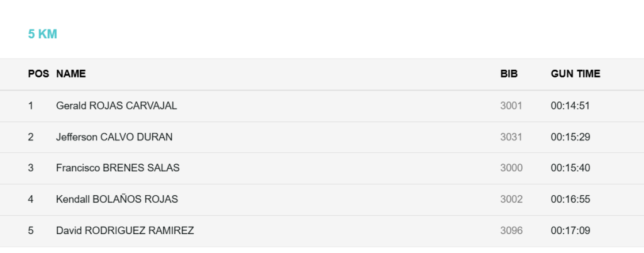Click the BIB column header

509,74
